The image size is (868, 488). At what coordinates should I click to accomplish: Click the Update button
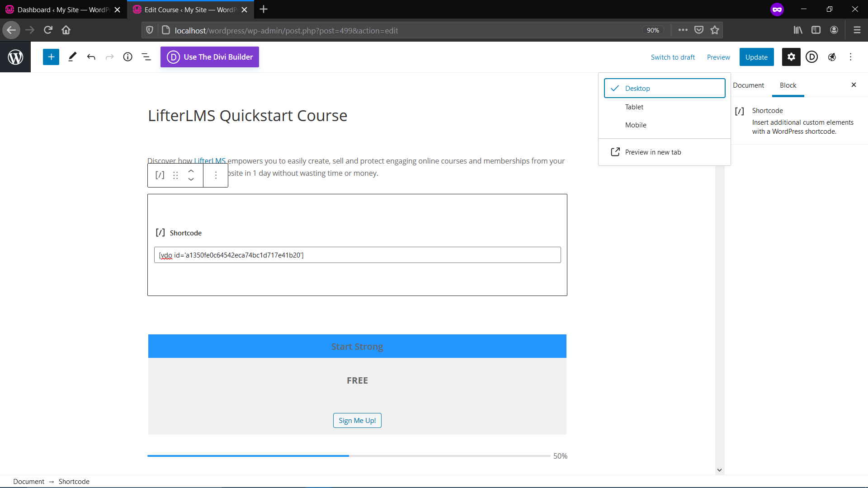point(756,57)
